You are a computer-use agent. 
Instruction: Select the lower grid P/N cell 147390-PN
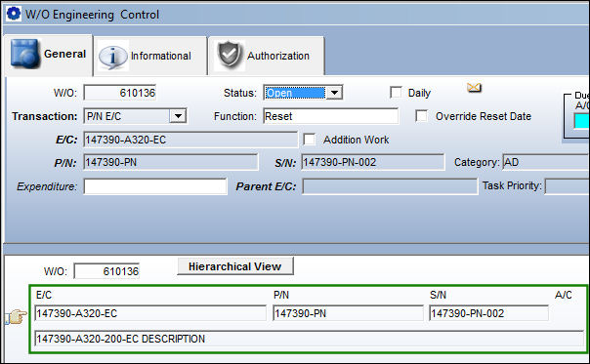348,313
